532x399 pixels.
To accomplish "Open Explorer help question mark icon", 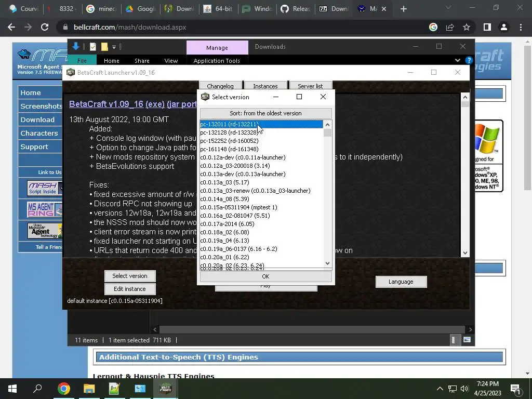I will point(469,60).
